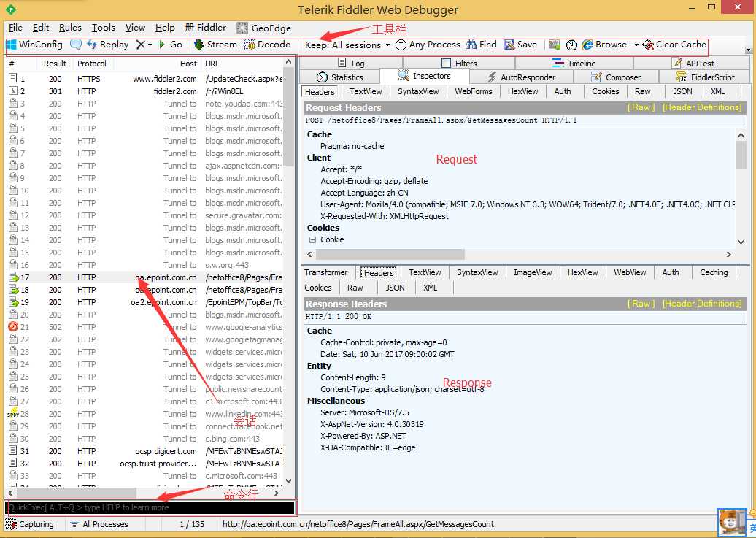Expand the Browse dropdown arrow
Screen dimensions: 756x538
636,45
